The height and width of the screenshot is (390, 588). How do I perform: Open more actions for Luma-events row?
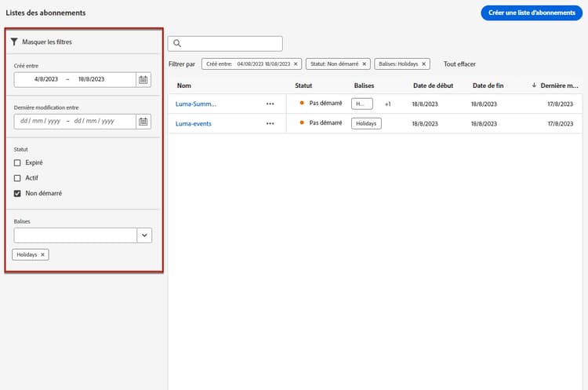tap(270, 123)
